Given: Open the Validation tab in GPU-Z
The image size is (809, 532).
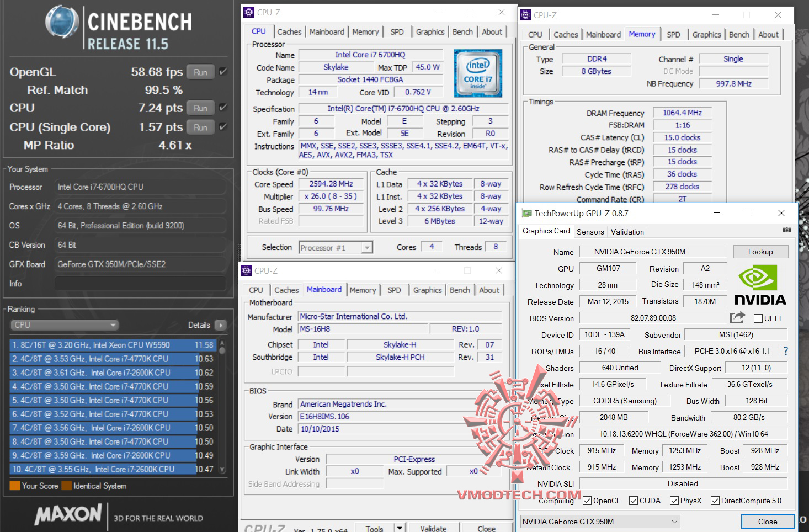Looking at the screenshot, I should (x=627, y=232).
